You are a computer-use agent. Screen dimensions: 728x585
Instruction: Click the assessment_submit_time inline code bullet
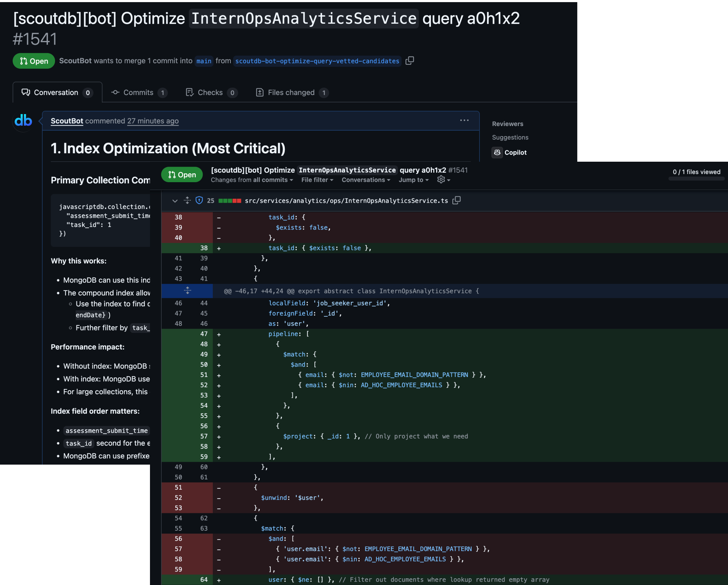coord(107,431)
